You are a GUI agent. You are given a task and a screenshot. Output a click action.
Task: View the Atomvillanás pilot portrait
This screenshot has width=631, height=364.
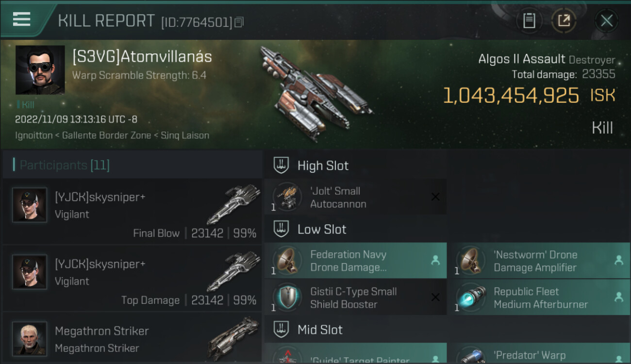coord(40,70)
